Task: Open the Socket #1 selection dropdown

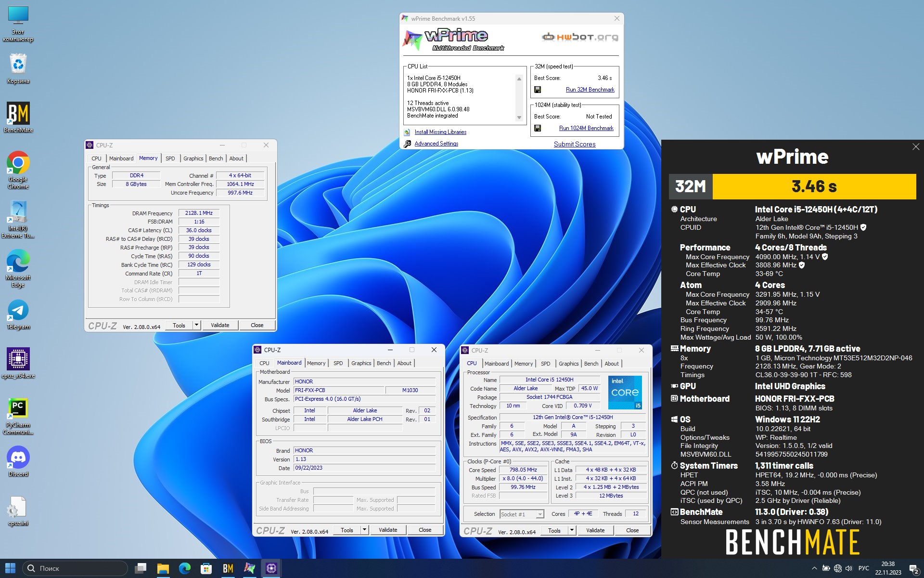Action: click(x=522, y=514)
